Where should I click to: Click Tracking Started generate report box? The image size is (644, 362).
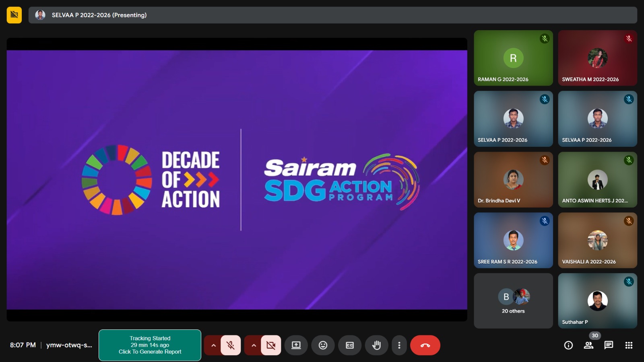pyautogui.click(x=150, y=345)
